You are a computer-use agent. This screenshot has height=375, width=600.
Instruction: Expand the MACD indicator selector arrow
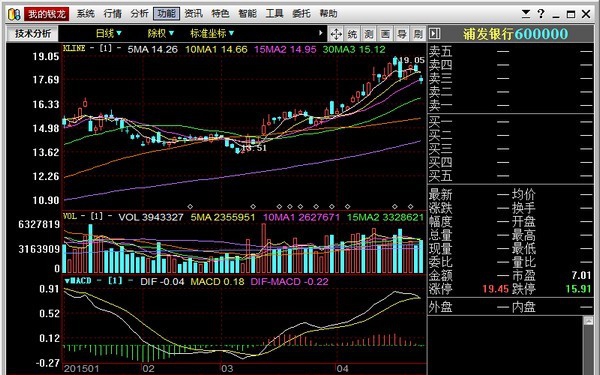pos(67,281)
